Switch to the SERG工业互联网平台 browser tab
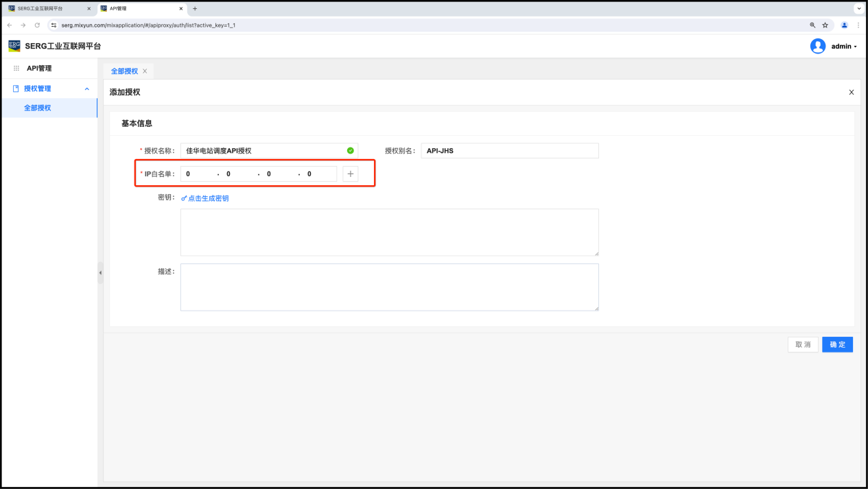 coord(48,9)
